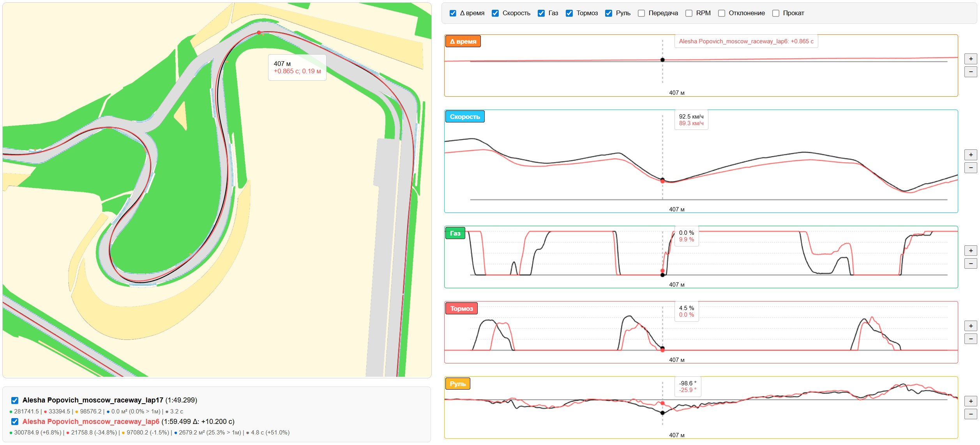Click plus button beside Руль chart
Screen dimensions: 980x445
coord(970,401)
